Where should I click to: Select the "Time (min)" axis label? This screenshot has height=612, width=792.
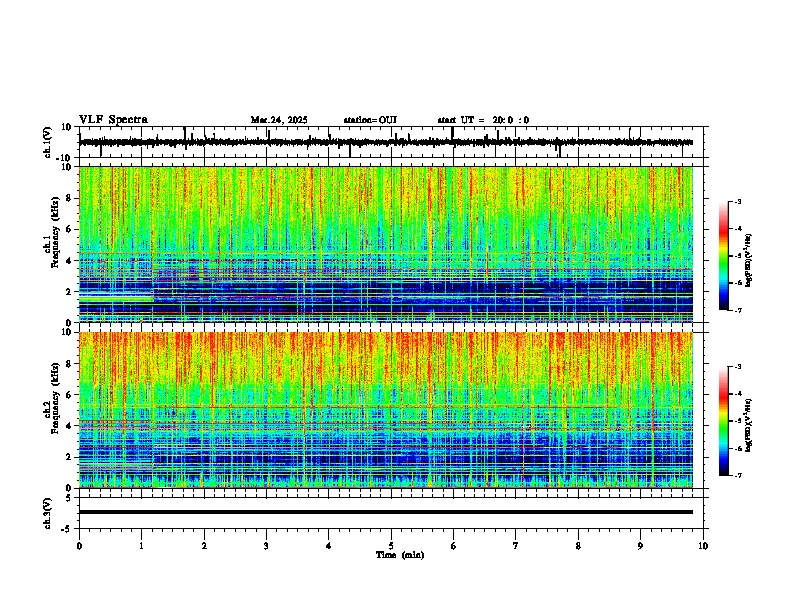click(400, 555)
